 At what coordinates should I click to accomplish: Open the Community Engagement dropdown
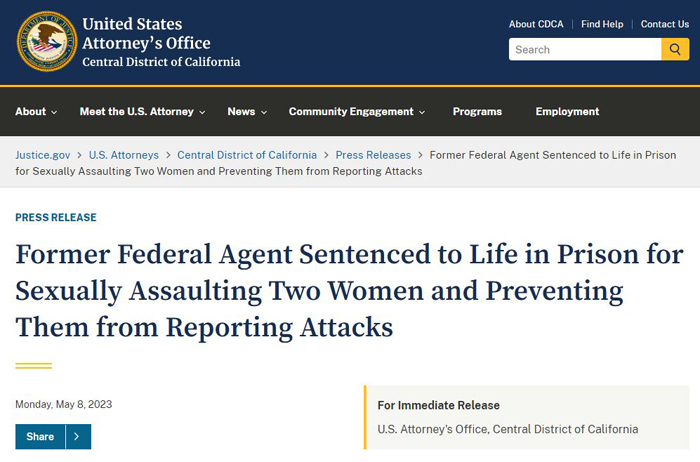click(357, 112)
